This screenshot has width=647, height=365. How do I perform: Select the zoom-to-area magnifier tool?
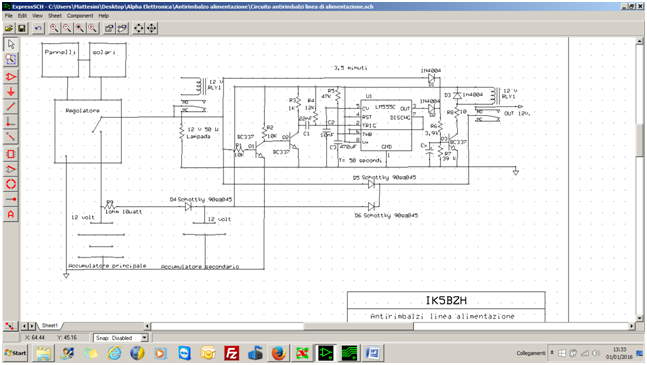[11, 59]
